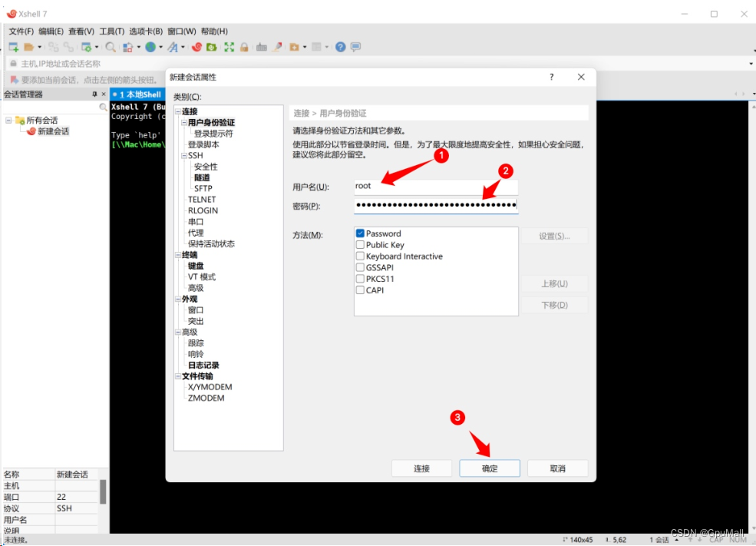Open the sessions folder icon on the toolbar
Viewport: 756px width, 546px height.
[29, 47]
